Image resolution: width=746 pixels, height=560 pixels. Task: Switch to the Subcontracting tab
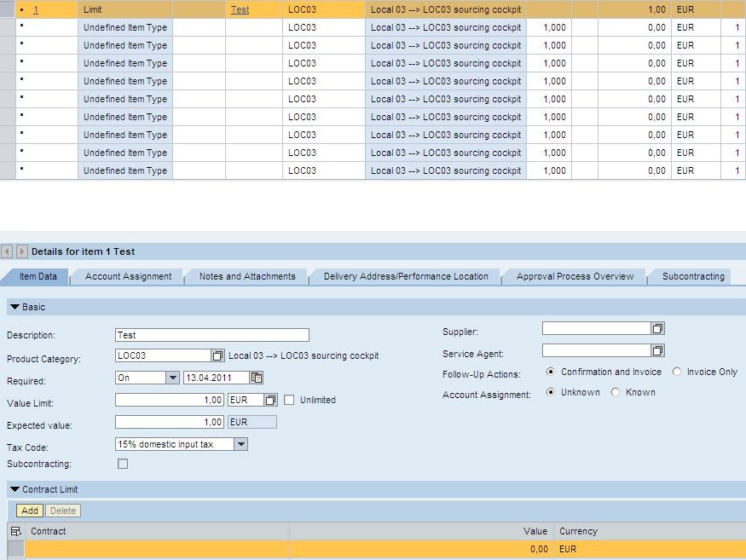[693, 276]
